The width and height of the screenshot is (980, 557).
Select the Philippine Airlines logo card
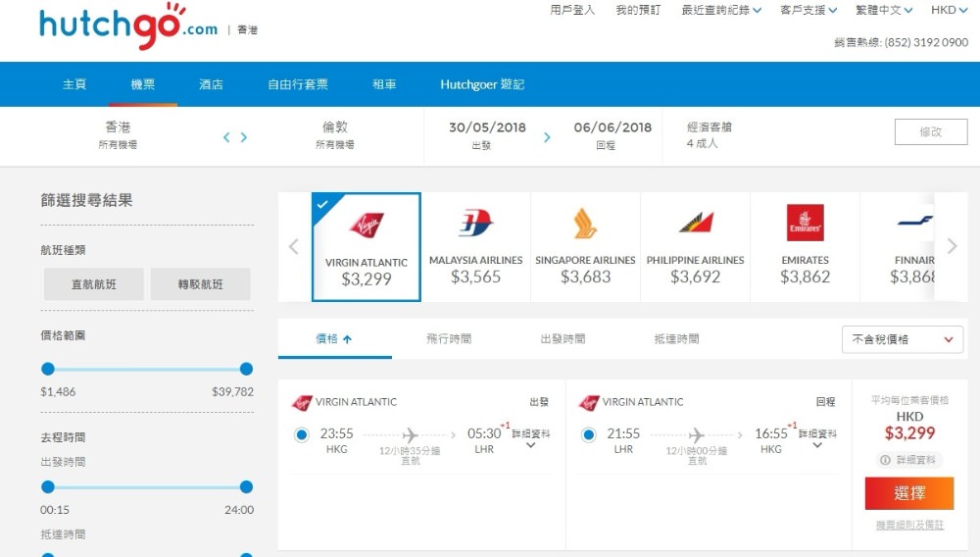695,246
